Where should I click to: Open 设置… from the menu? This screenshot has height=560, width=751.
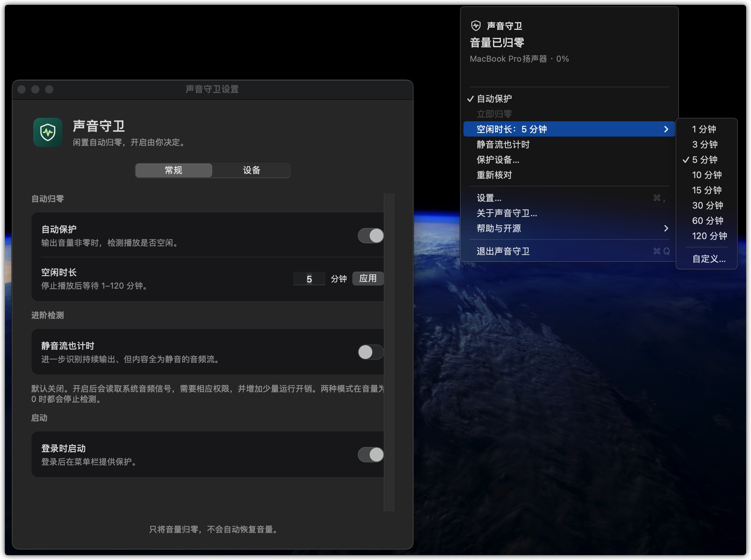click(x=569, y=198)
